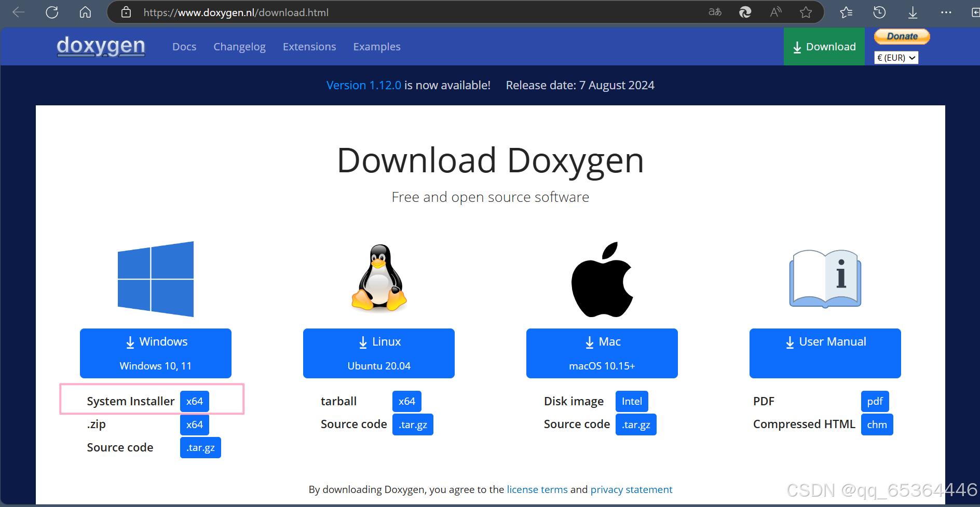The height and width of the screenshot is (507, 980).
Task: Open the privacy statement link
Action: [x=631, y=489]
